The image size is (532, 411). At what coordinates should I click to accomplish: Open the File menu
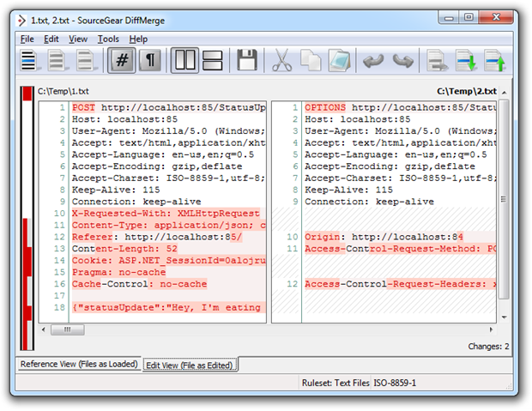coord(27,39)
